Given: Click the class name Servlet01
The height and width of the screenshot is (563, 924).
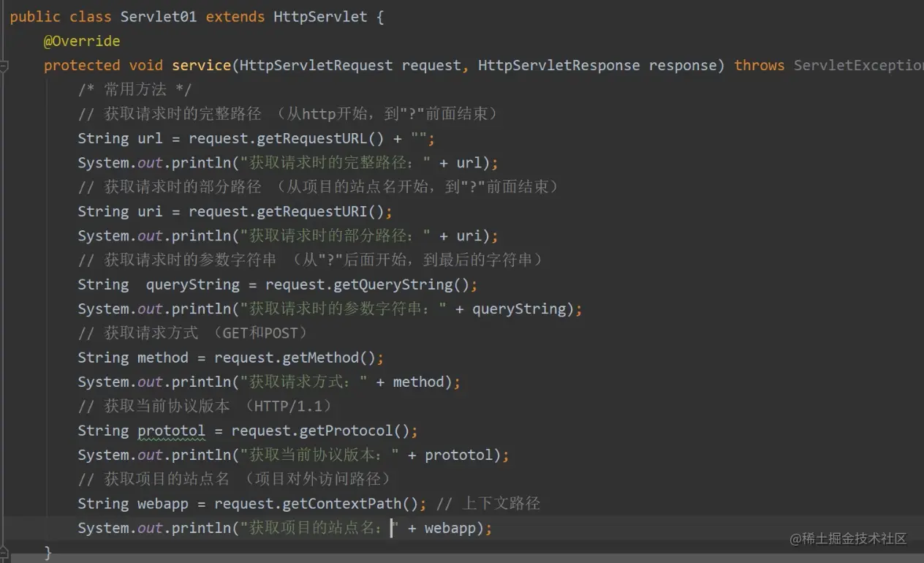Looking at the screenshot, I should tap(158, 17).
